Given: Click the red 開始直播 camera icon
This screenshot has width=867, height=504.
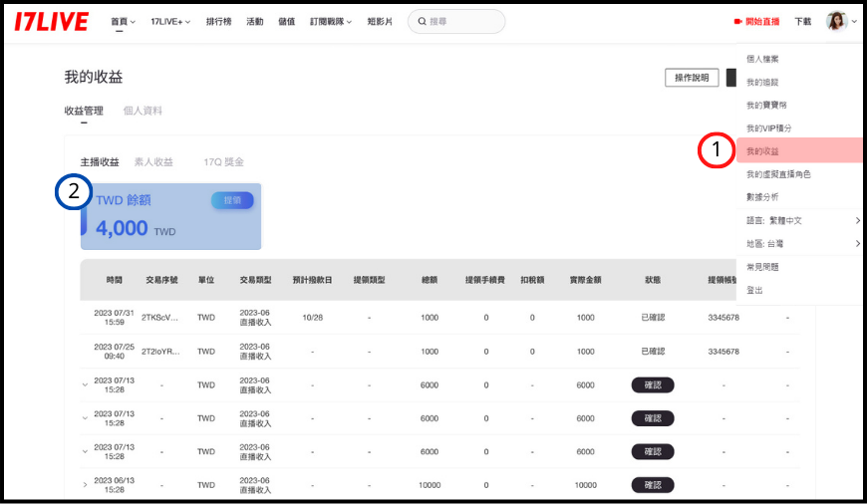Looking at the screenshot, I should coord(738,21).
